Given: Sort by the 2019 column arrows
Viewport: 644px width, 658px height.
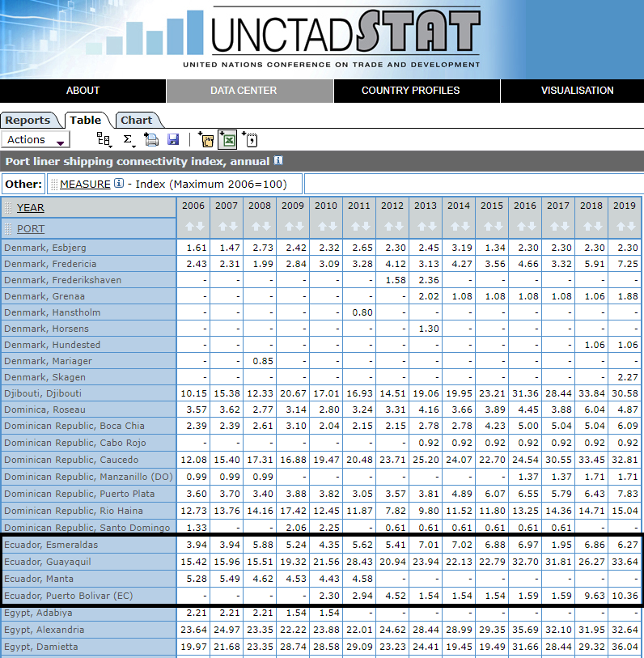Looking at the screenshot, I should click(x=625, y=227).
